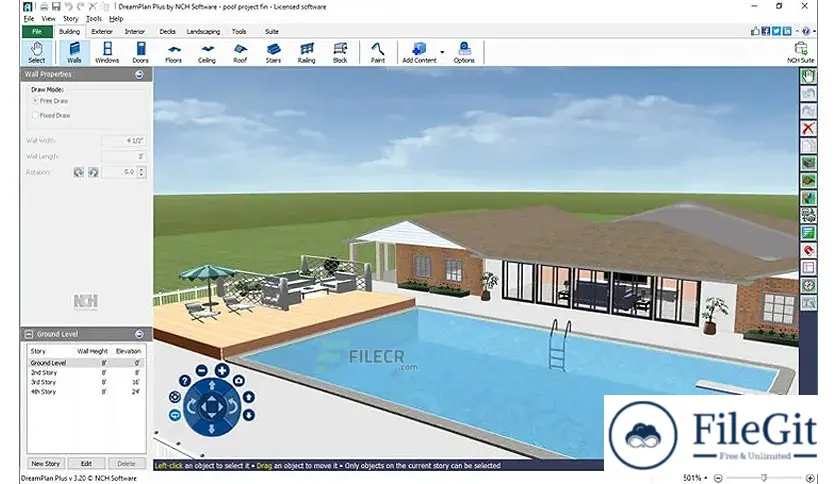
Task: Open the View menu
Action: (x=49, y=19)
